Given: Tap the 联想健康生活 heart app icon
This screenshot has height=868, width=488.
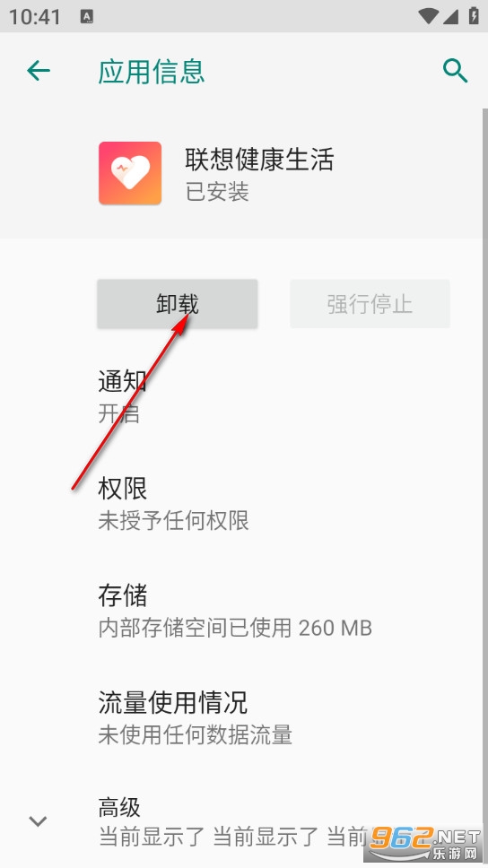Looking at the screenshot, I should coord(130,173).
